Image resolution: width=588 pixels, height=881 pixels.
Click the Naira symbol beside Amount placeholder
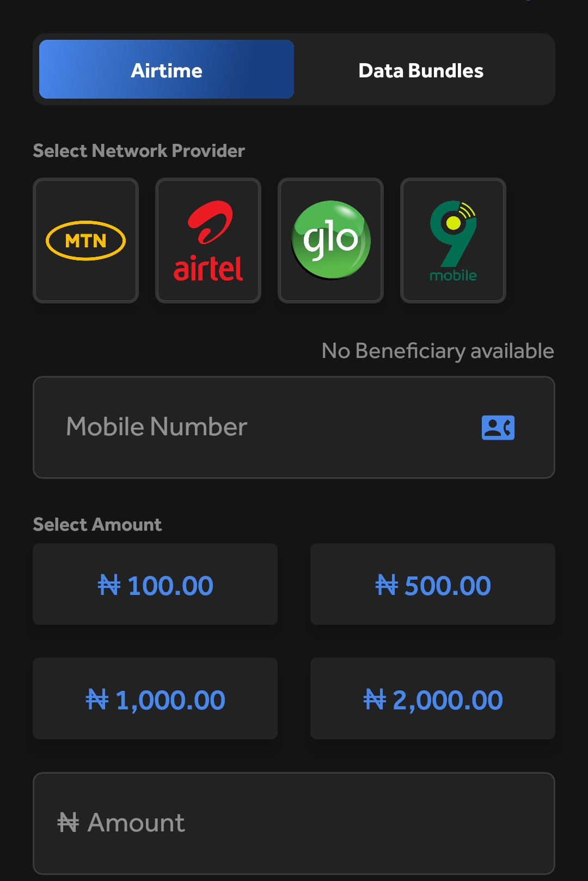click(69, 823)
